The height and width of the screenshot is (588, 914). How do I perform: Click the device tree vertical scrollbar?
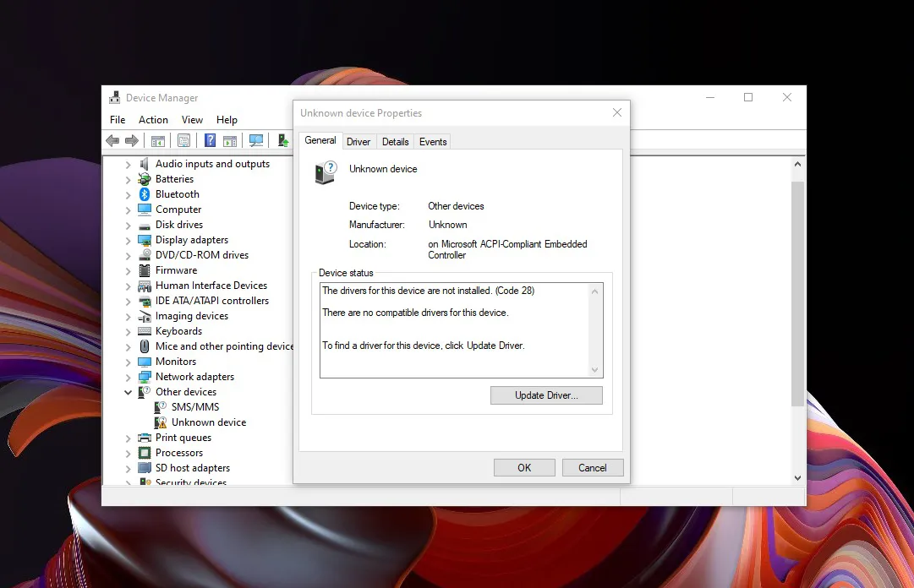pos(797,296)
